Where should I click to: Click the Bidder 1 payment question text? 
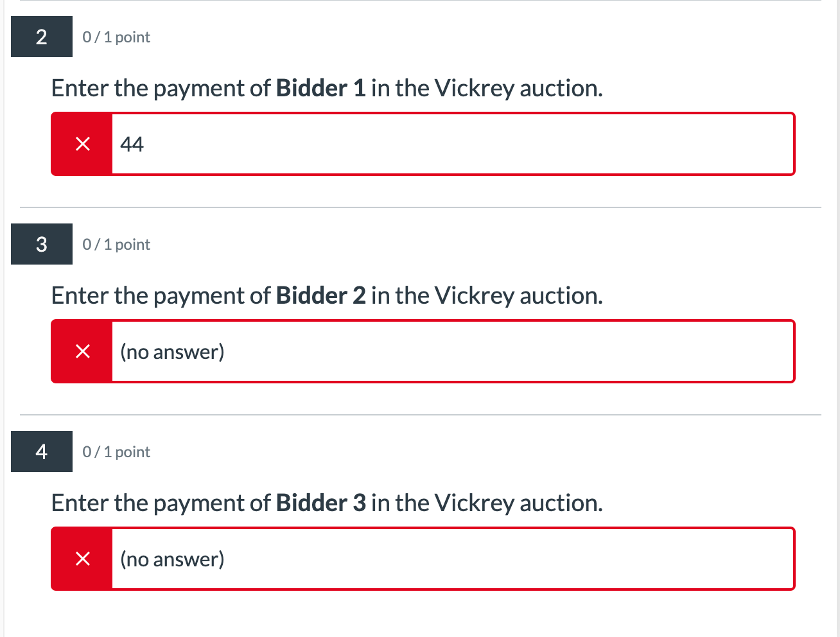327,88
